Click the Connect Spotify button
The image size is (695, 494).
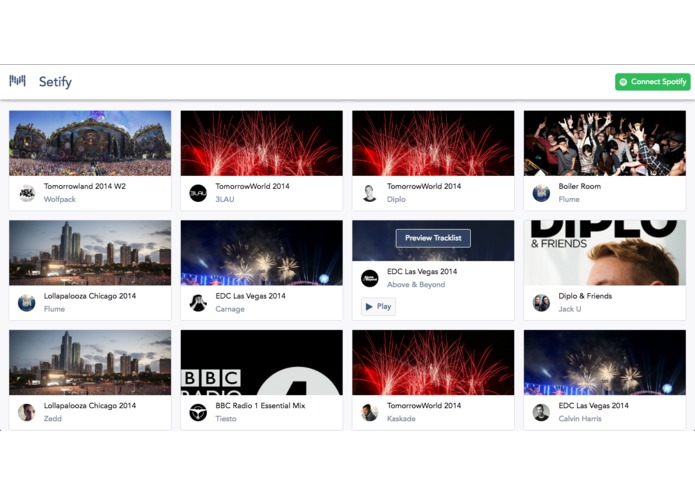(652, 82)
